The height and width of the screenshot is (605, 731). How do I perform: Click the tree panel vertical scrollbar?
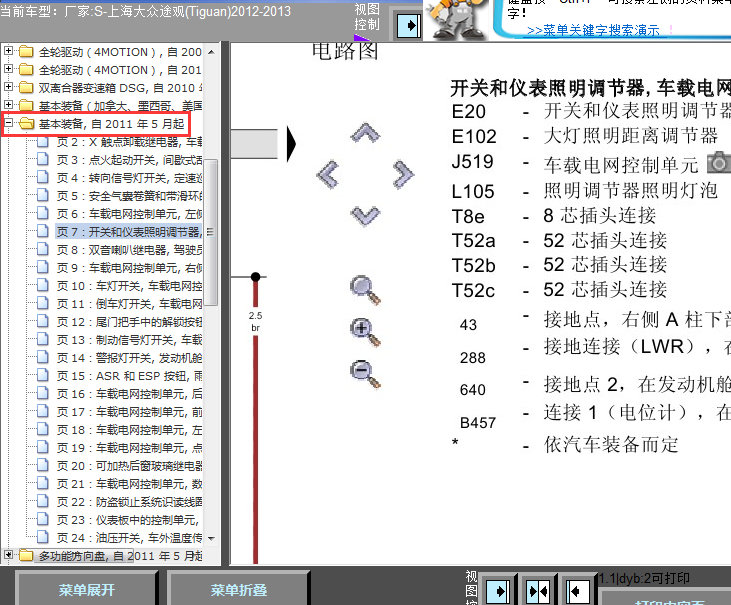coord(211,200)
